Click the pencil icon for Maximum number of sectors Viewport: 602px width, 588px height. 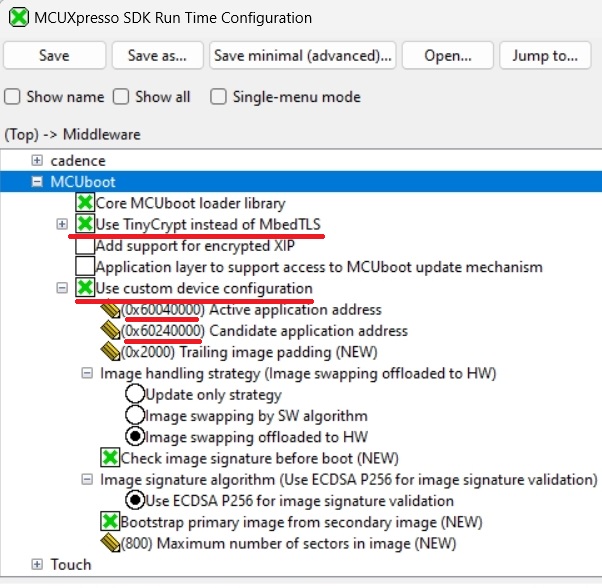111,543
